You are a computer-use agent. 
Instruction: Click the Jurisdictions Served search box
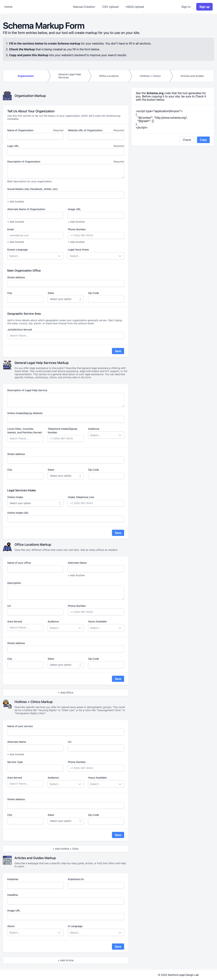click(x=66, y=336)
